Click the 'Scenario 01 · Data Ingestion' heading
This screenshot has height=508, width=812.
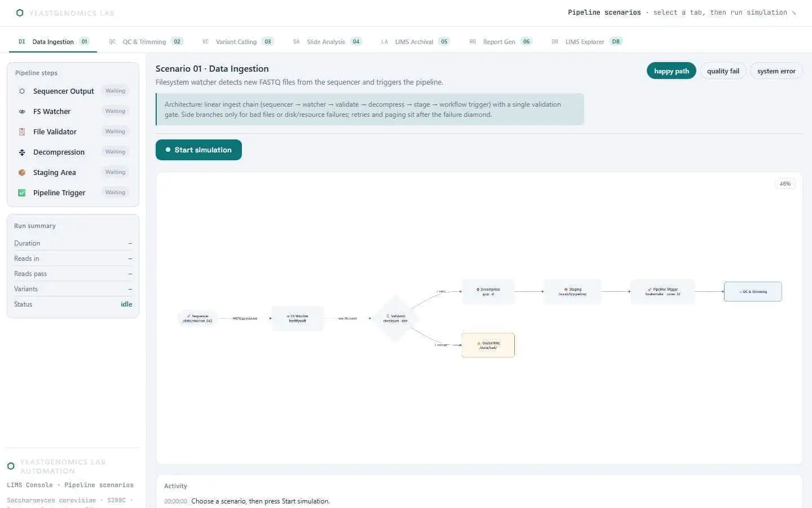point(212,68)
